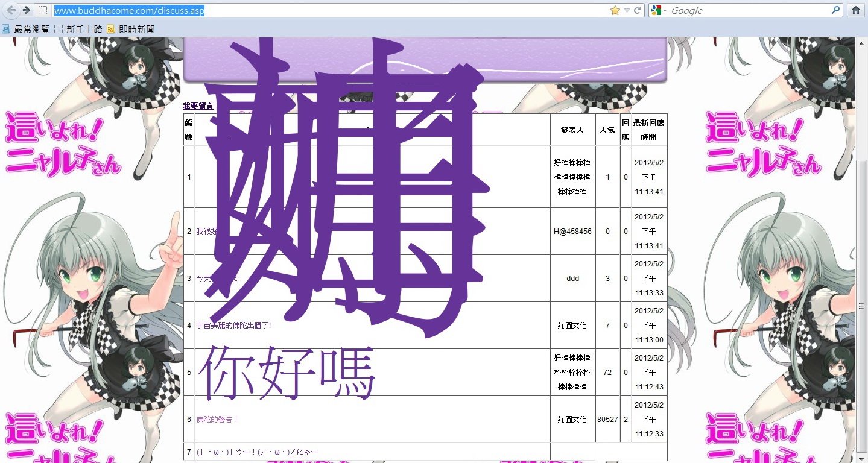Click the 即時新聞 RSS feed icon
The width and height of the screenshot is (868, 463).
click(x=111, y=28)
